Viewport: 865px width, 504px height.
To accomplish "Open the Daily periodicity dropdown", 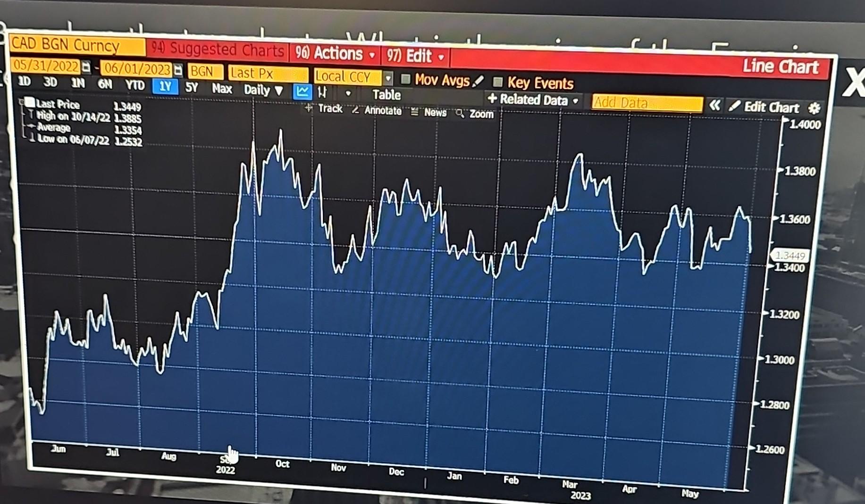I will pyautogui.click(x=263, y=90).
